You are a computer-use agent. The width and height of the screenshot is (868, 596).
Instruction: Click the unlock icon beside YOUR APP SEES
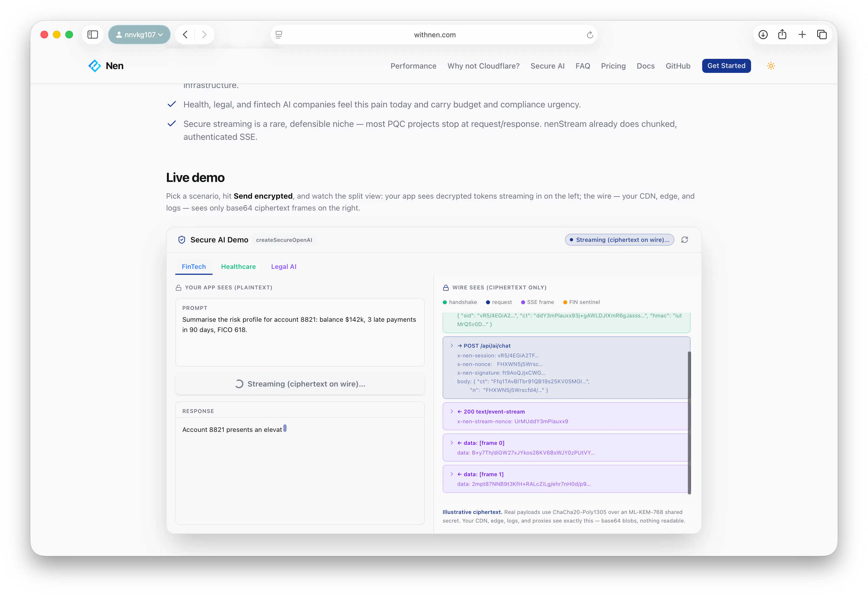click(x=178, y=287)
